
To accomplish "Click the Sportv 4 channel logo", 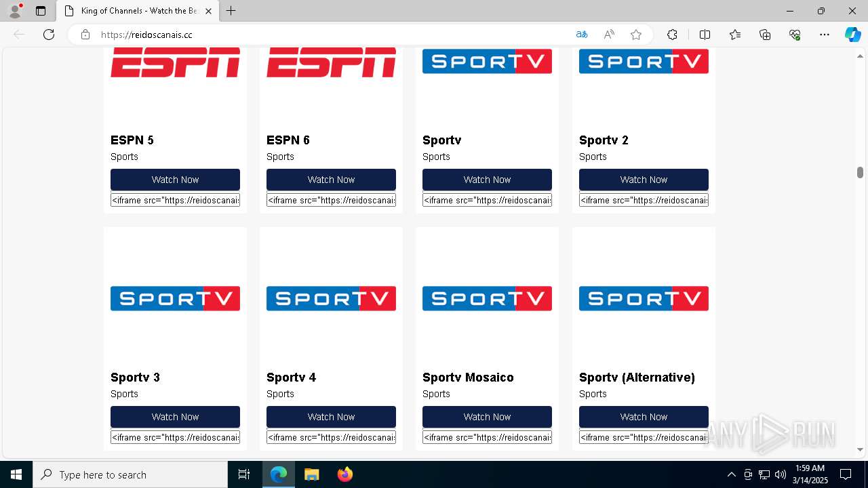I will click(331, 298).
